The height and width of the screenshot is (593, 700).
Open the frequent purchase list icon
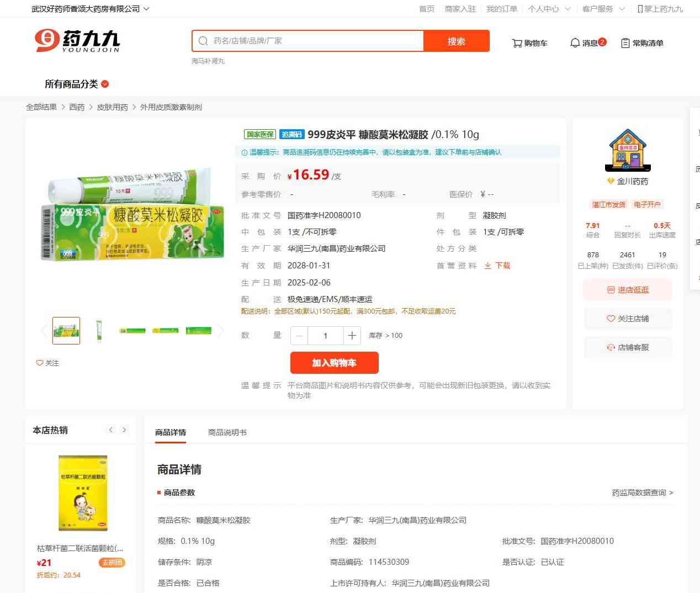625,43
